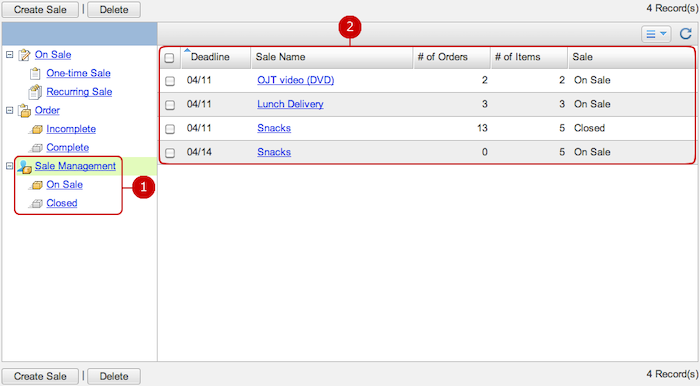Viewport: 700px width, 386px height.
Task: Click the One-time Sale clipboard icon
Action: 35,73
